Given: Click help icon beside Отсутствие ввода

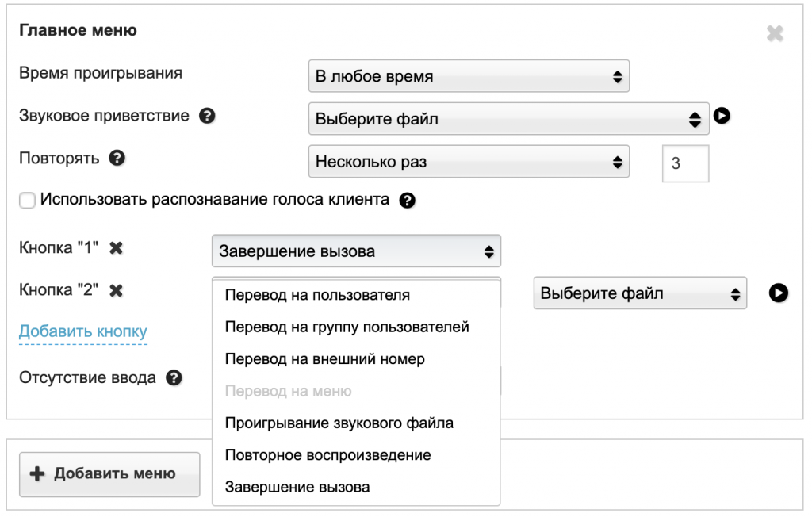Looking at the screenshot, I should 174,378.
